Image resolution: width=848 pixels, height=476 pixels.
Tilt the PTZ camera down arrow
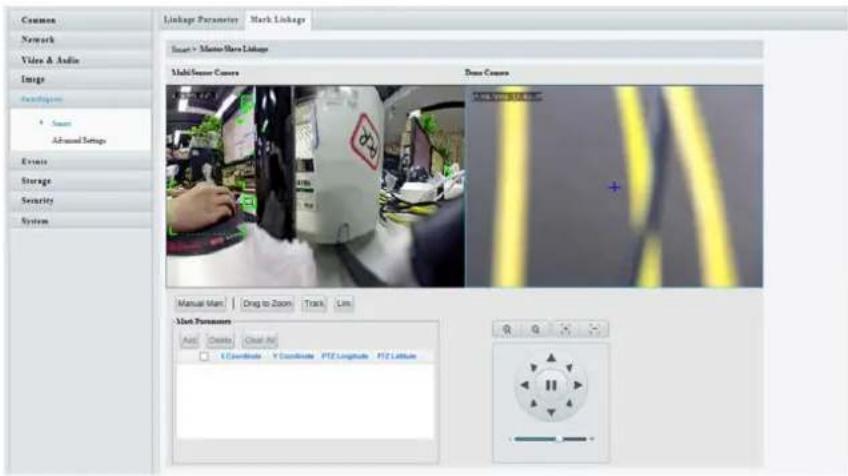(x=551, y=413)
